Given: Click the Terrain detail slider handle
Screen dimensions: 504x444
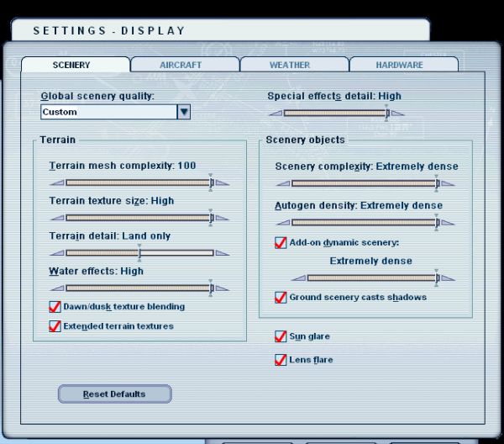Looking at the screenshot, I should tap(139, 252).
